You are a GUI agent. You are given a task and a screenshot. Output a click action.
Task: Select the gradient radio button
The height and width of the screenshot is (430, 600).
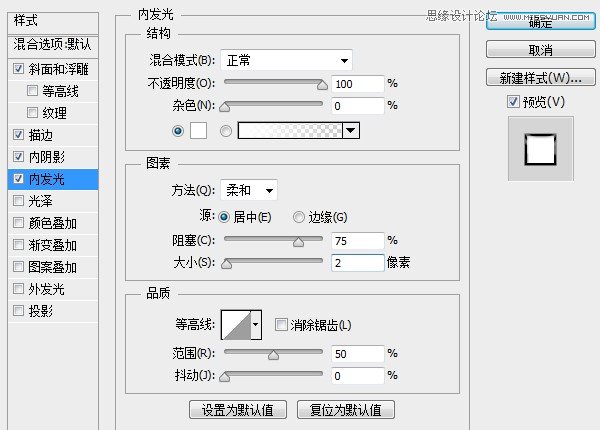[x=226, y=131]
